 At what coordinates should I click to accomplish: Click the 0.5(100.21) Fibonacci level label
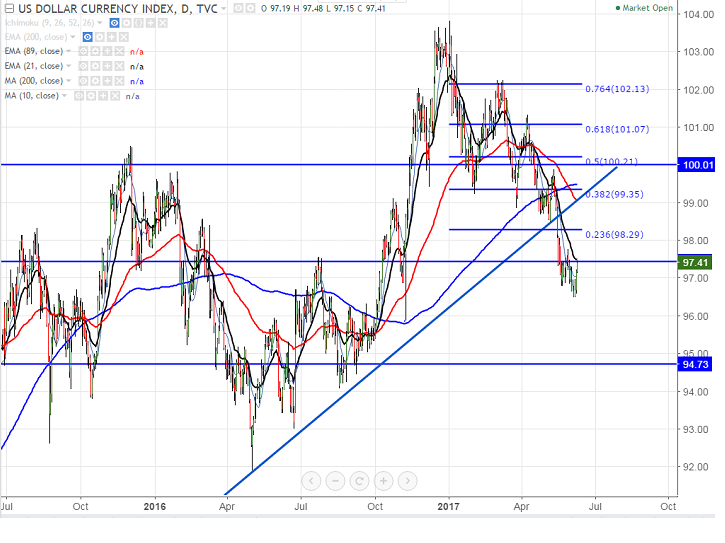tap(611, 161)
